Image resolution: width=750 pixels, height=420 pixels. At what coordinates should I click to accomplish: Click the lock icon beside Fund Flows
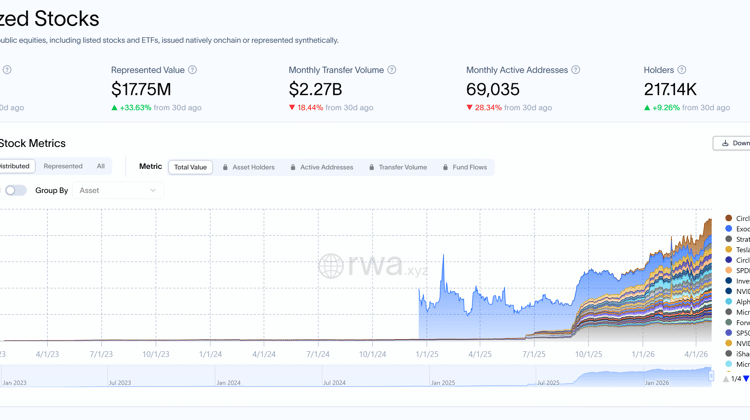(x=446, y=168)
